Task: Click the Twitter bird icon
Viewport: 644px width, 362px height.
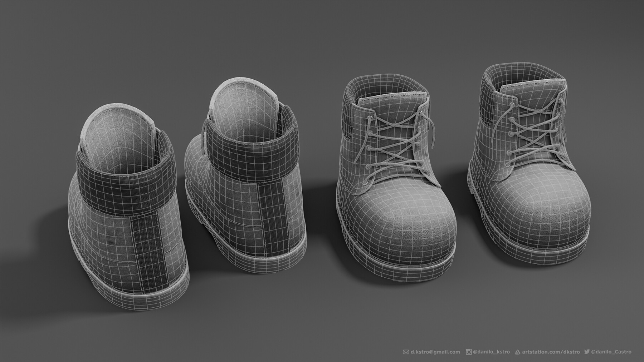Action: (x=587, y=352)
